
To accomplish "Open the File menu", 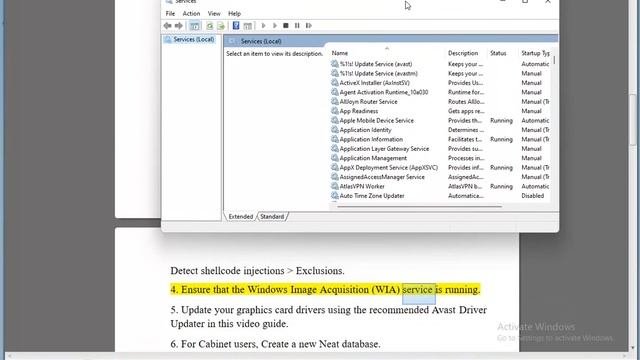I will [170, 13].
